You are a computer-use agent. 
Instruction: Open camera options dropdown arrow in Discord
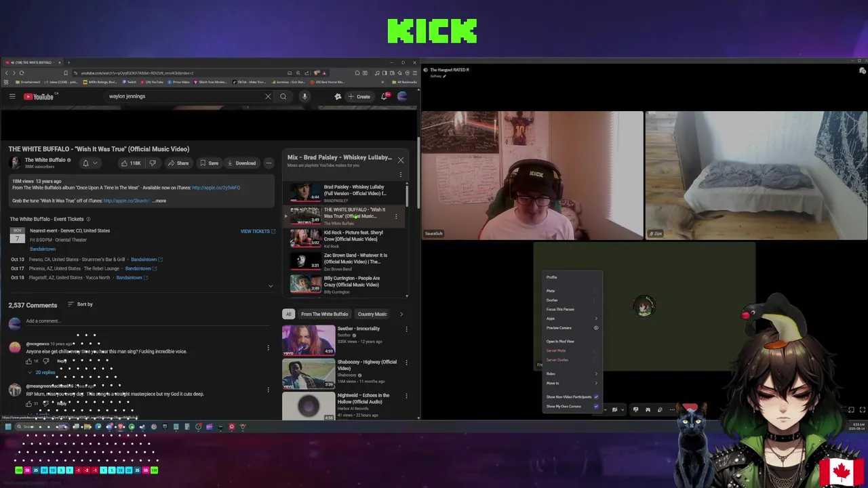[x=623, y=409]
